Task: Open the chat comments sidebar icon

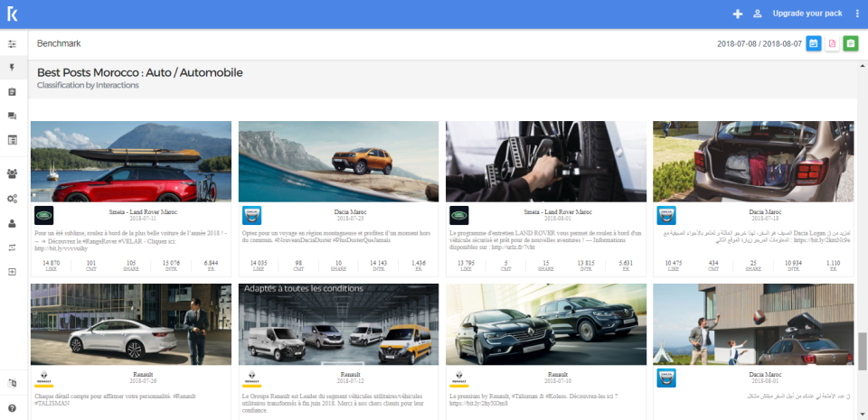Action: coord(12,116)
